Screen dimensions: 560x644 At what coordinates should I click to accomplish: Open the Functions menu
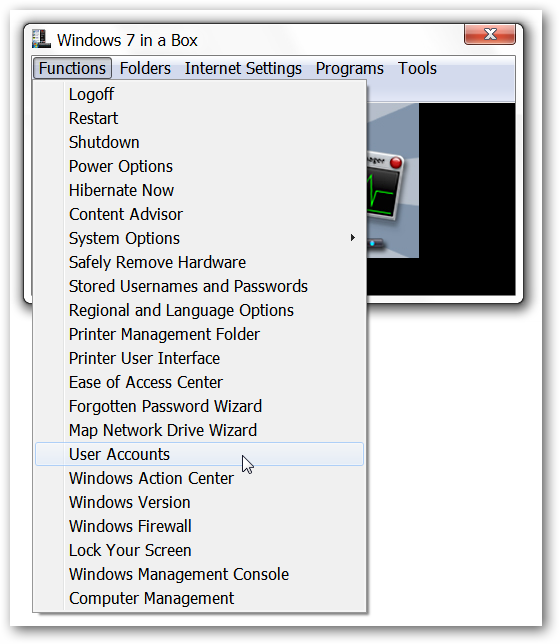(x=72, y=68)
